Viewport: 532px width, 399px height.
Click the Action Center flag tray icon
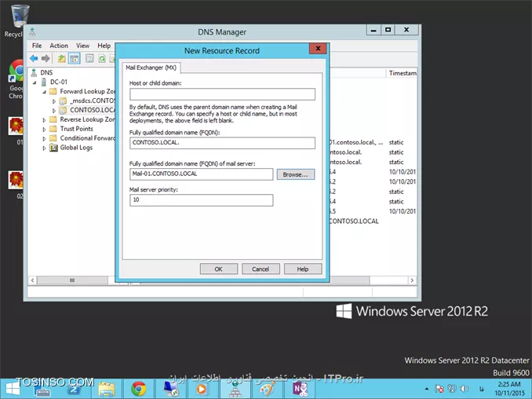(439, 389)
